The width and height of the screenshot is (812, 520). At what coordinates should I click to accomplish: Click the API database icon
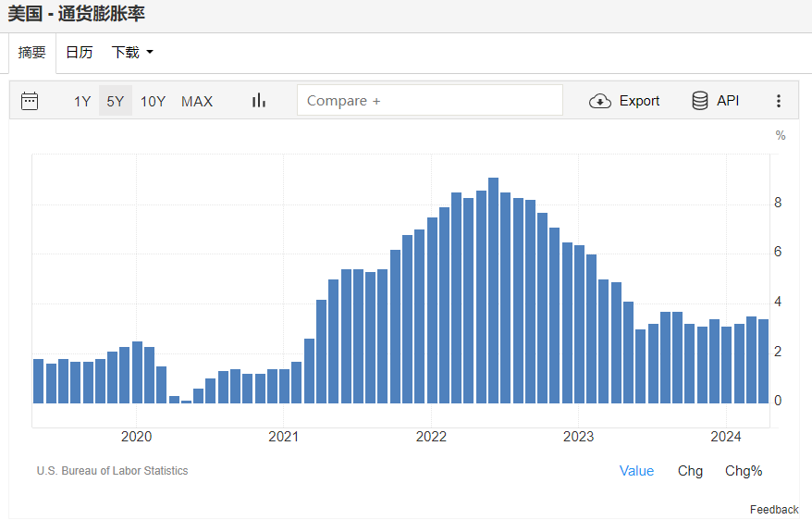(699, 101)
